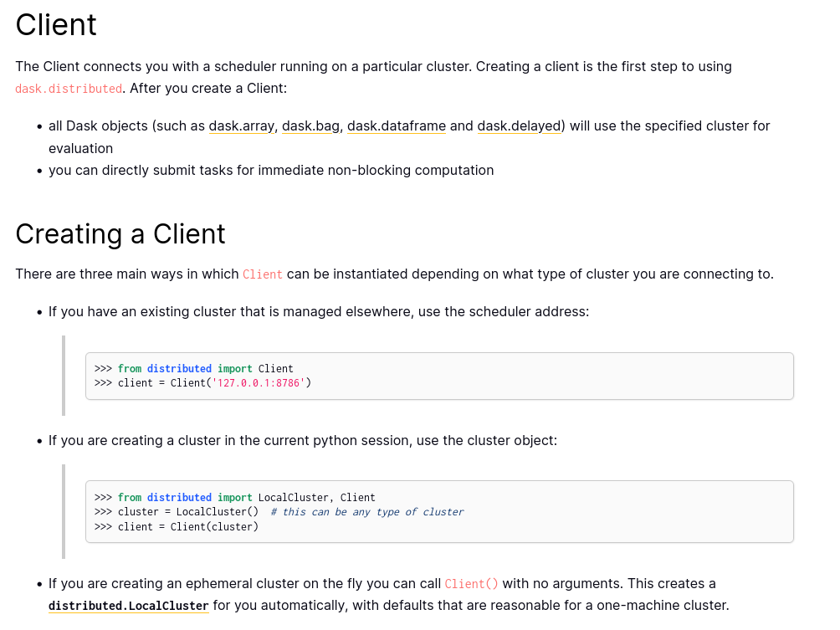Follow the distributed.LocalCluster link
The width and height of the screenshot is (840, 630).
click(129, 606)
